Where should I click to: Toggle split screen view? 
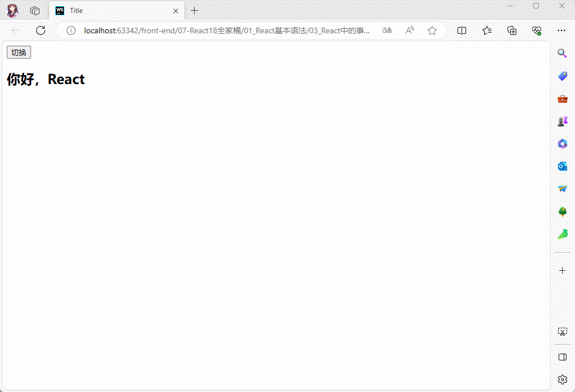pos(462,30)
